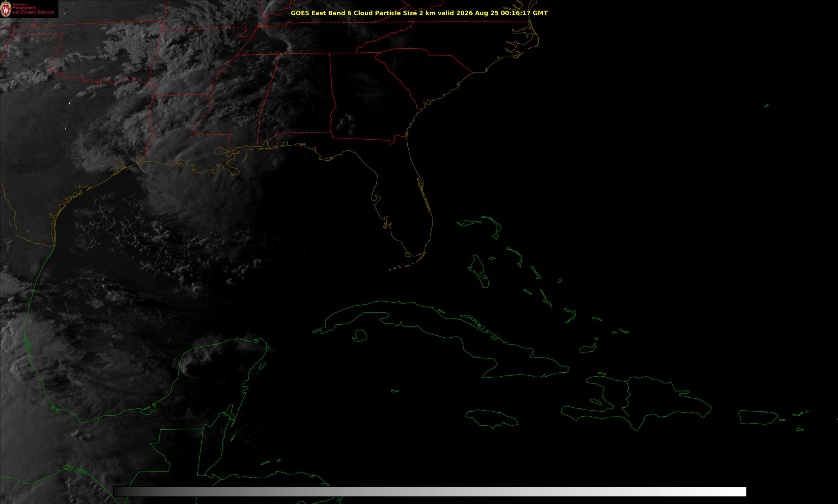
Task: Click the white end of the colorbar
Action: pyautogui.click(x=736, y=491)
